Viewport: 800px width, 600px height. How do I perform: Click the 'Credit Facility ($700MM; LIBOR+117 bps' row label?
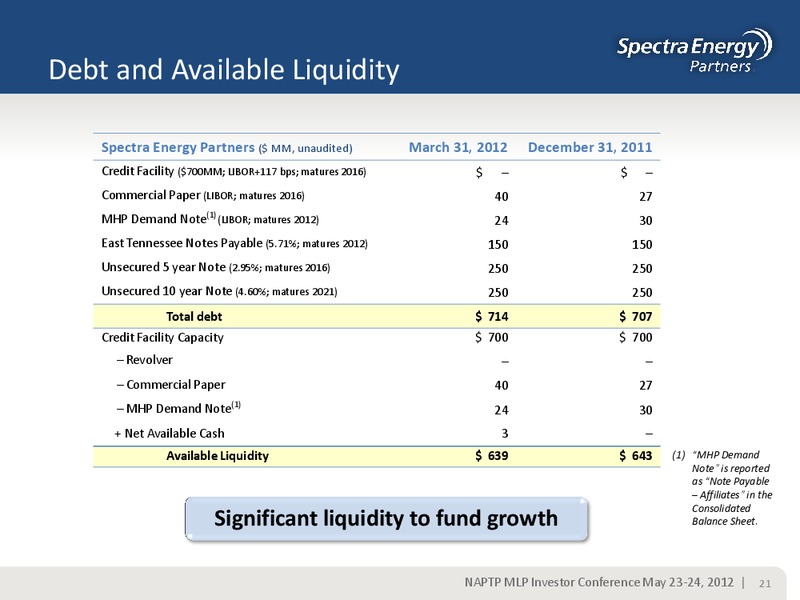(x=234, y=171)
